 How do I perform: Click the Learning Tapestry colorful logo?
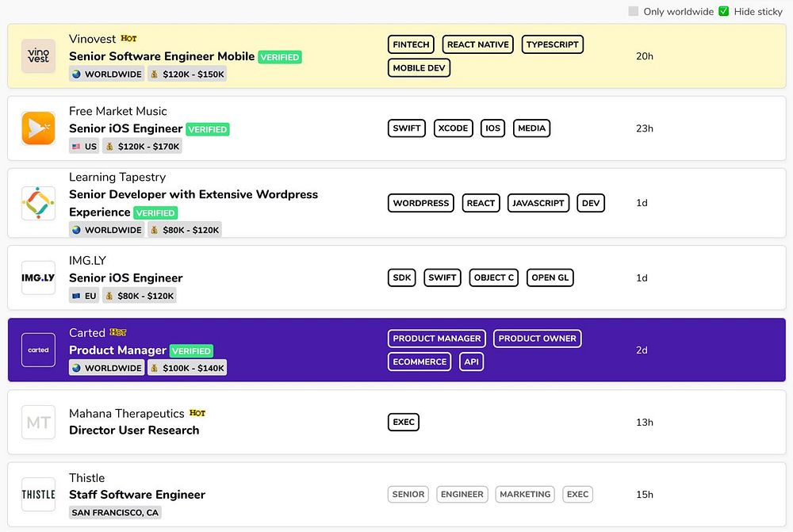tap(38, 203)
